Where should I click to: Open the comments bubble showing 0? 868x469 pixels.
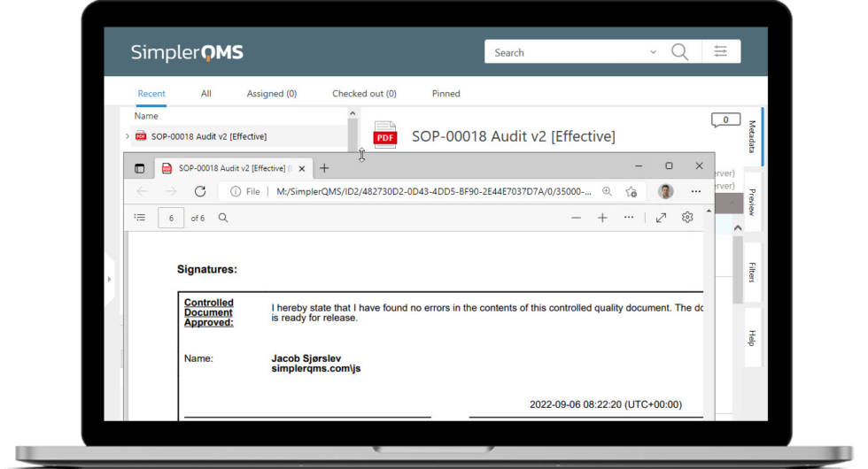click(725, 120)
